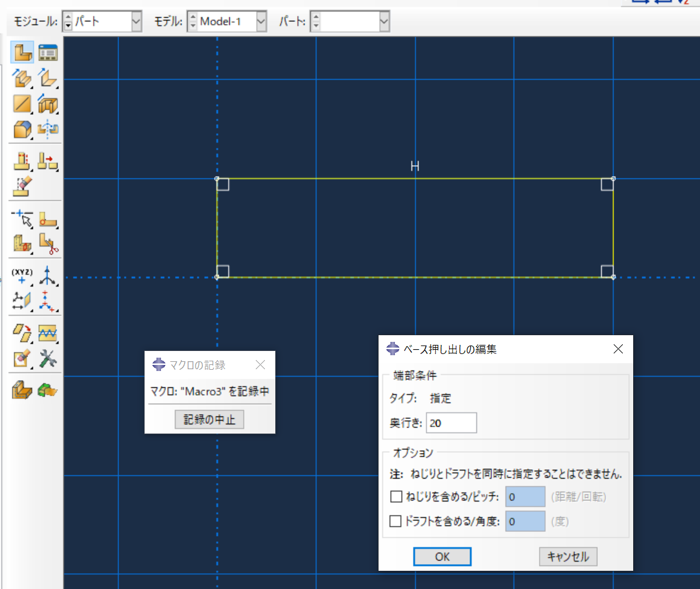
Task: Enable the ドラフトを含める/角度 checkbox
Action: [396, 520]
